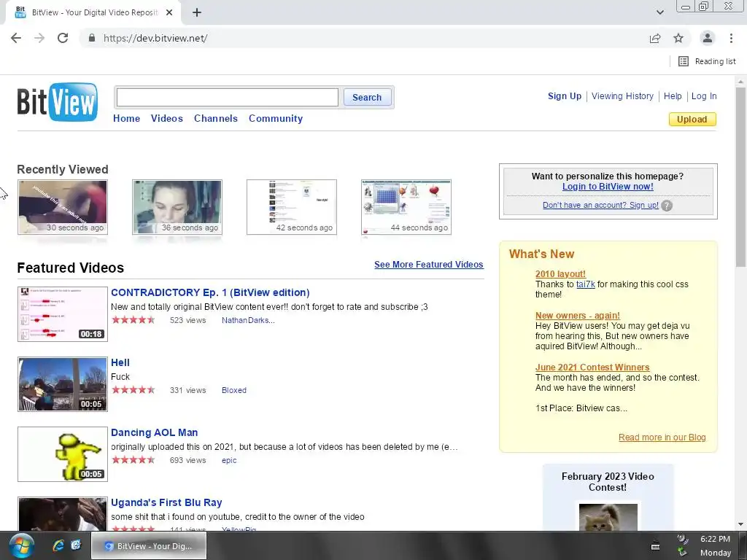
Task: Click the Search button
Action: tap(367, 97)
